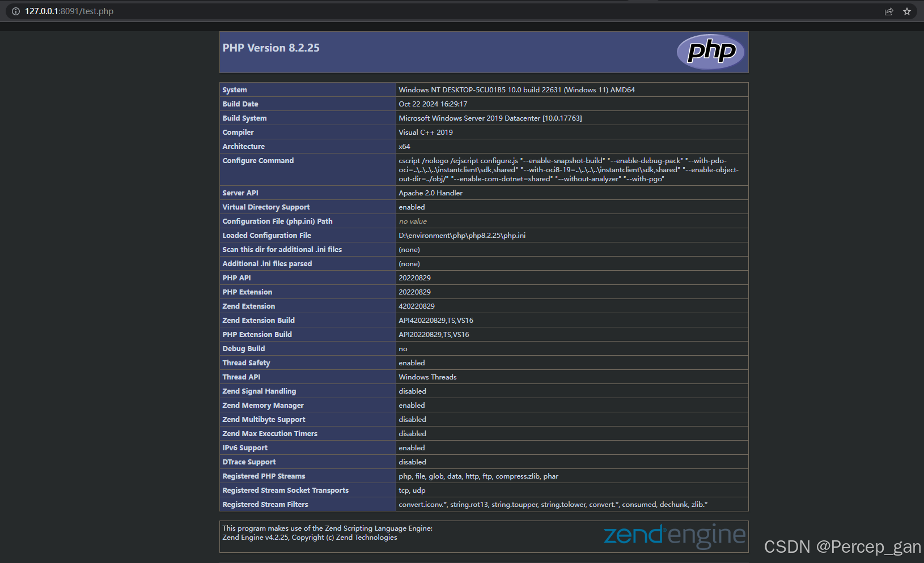Click the PHP logo in header

click(x=711, y=52)
